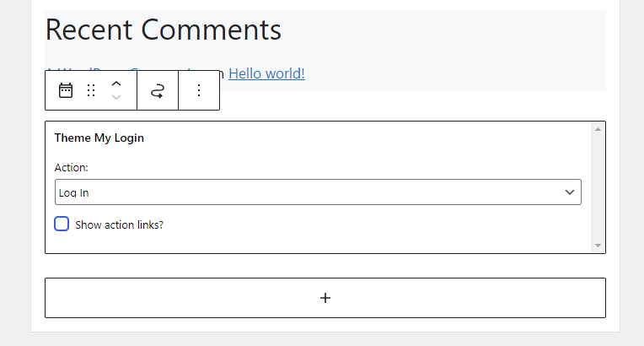Click the widget form vertical scrollbar track

(x=598, y=187)
